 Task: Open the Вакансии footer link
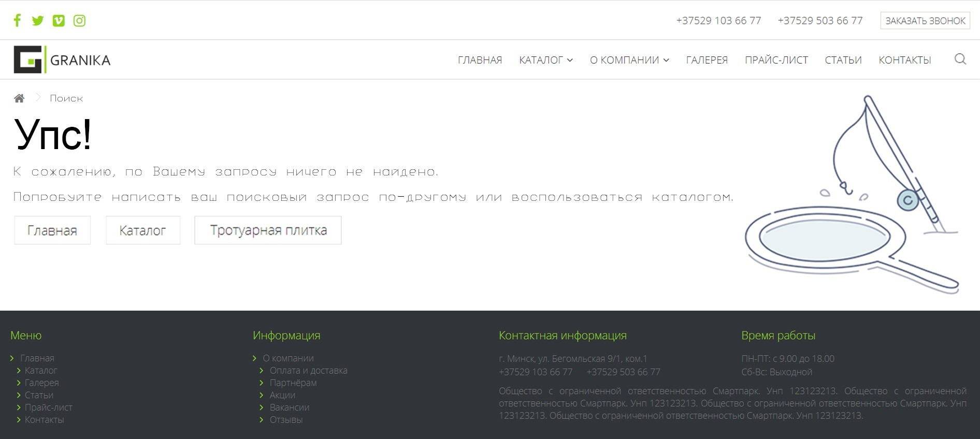(289, 407)
